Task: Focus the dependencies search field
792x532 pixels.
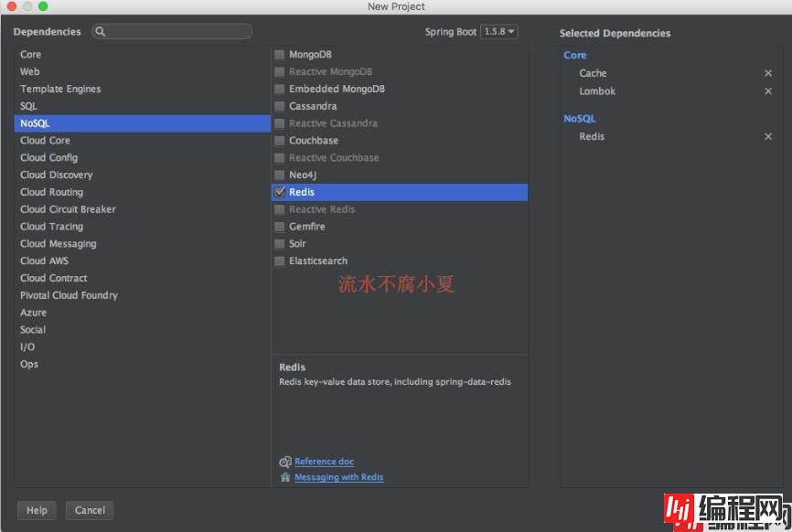Action: pos(178,32)
